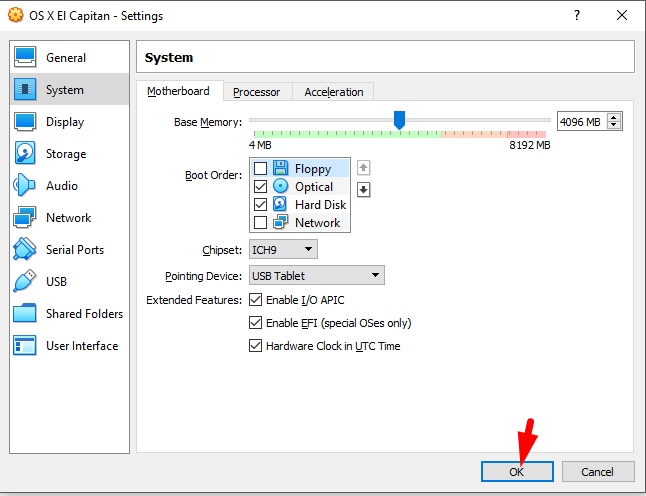Open the Display settings icon
The image size is (646, 496).
[26, 122]
